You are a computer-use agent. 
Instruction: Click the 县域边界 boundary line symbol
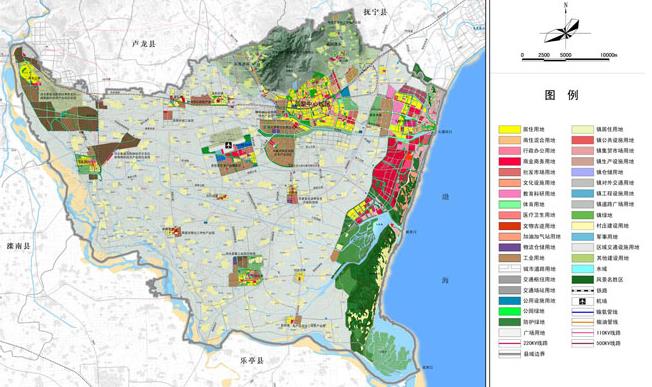pyautogui.click(x=510, y=354)
